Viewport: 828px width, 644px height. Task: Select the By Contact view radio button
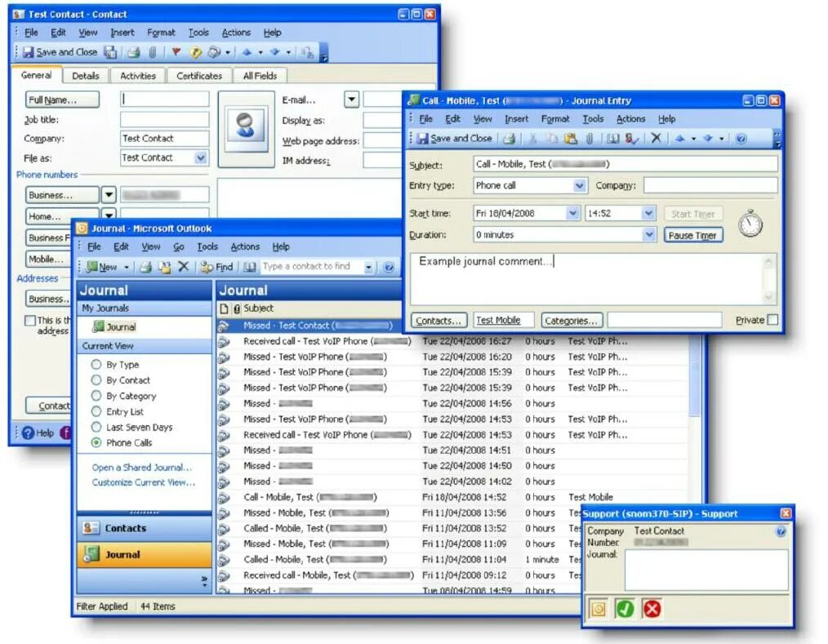[x=96, y=380]
